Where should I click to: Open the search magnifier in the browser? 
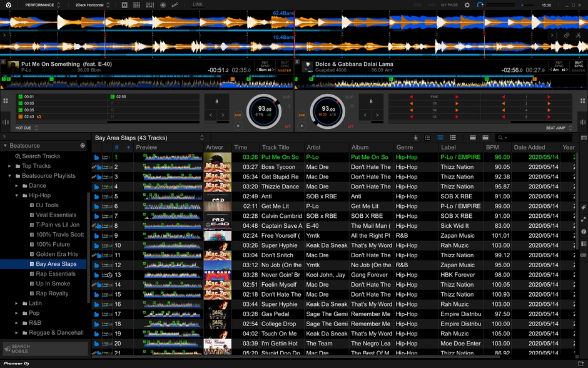(500, 137)
